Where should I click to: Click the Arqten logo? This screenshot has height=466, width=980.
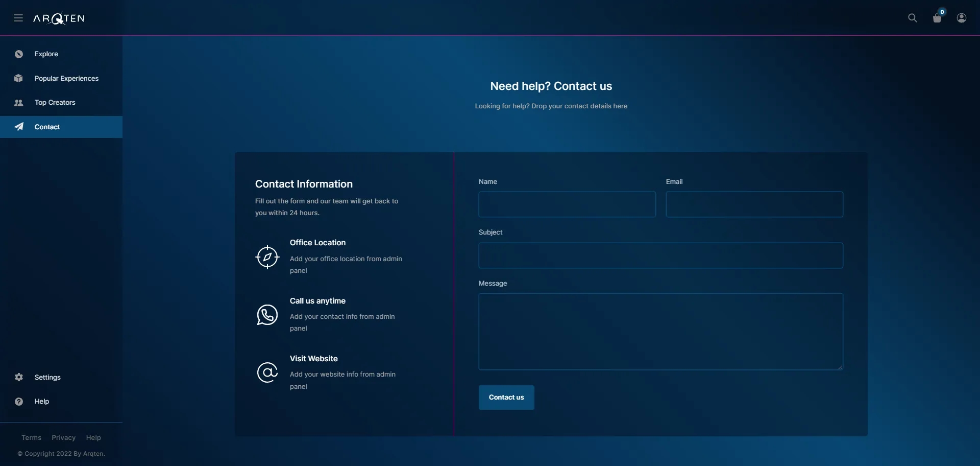coord(59,18)
